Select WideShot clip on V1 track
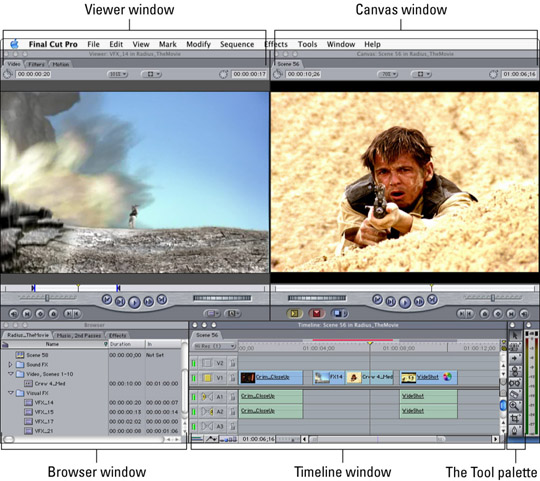 coord(428,377)
